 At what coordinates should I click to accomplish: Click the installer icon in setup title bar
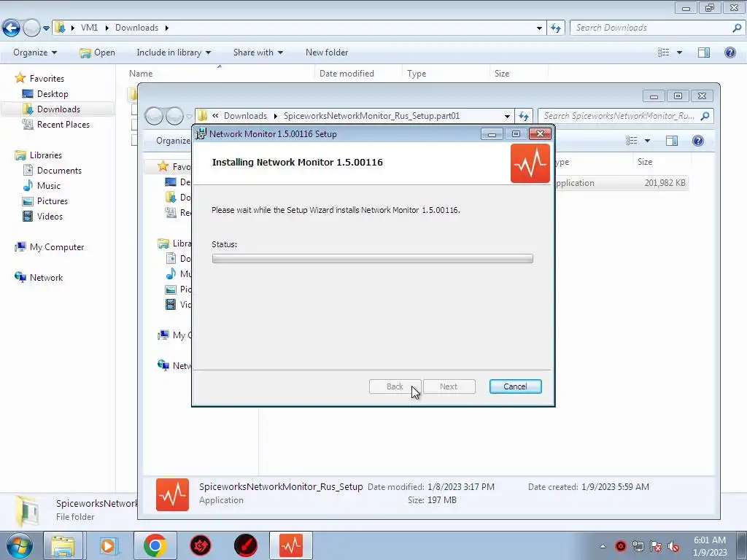201,134
